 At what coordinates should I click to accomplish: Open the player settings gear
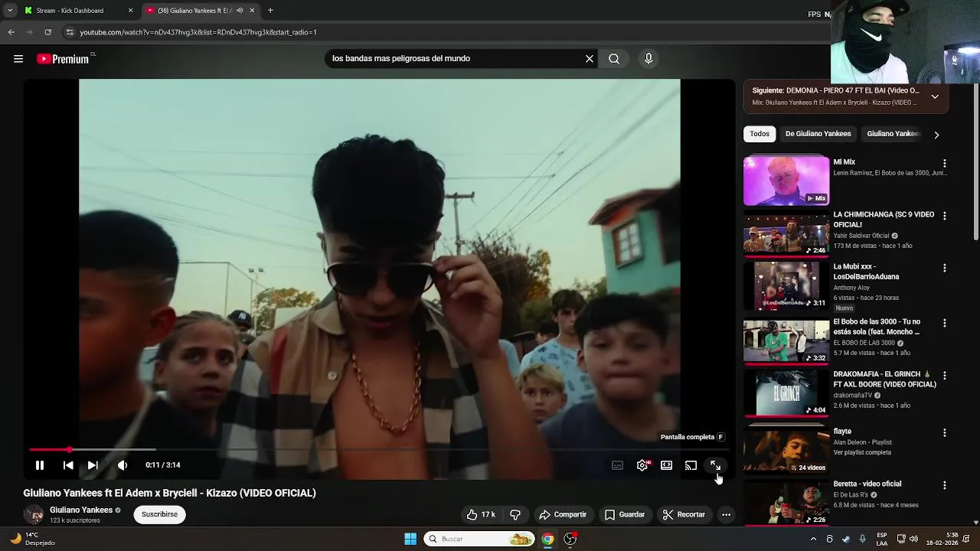[x=642, y=465]
